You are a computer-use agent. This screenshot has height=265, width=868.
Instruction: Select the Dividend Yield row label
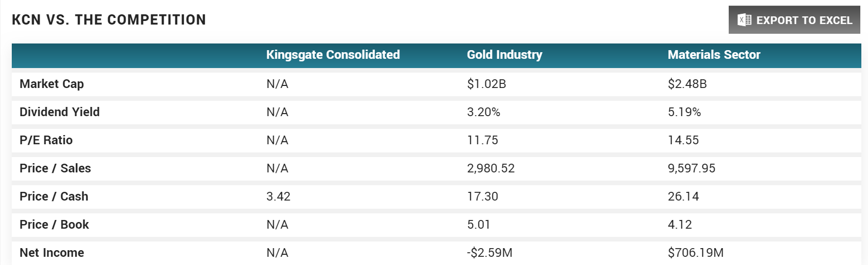click(x=59, y=112)
